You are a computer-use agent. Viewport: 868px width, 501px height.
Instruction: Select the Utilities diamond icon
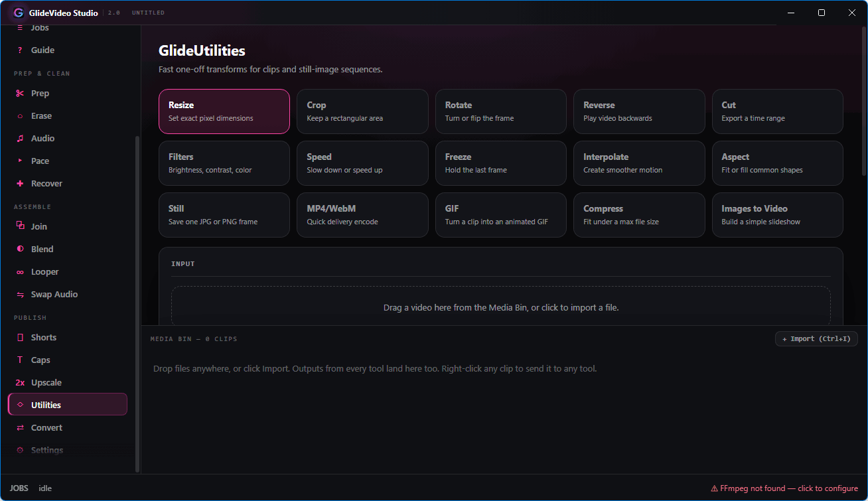pyautogui.click(x=20, y=405)
